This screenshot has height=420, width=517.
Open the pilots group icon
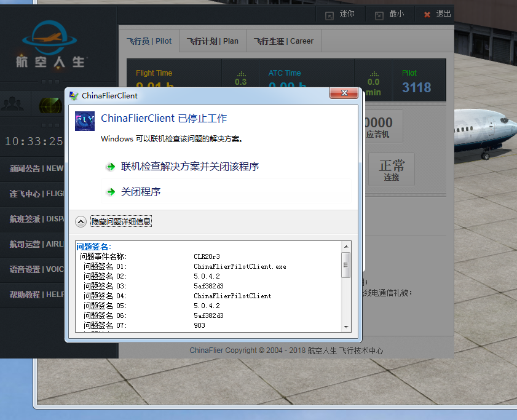click(12, 105)
